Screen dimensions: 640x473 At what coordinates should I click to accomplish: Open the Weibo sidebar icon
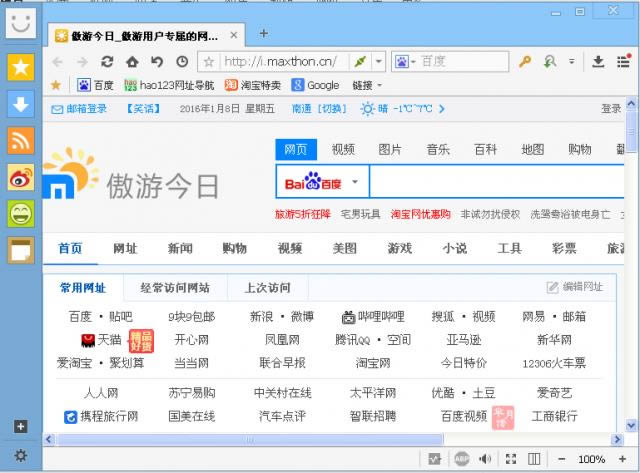click(21, 177)
